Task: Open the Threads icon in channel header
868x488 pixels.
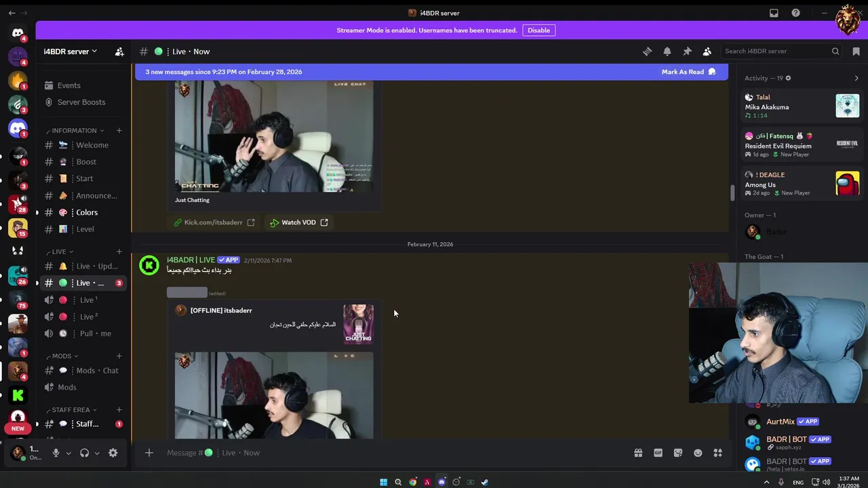Action: pos(647,52)
